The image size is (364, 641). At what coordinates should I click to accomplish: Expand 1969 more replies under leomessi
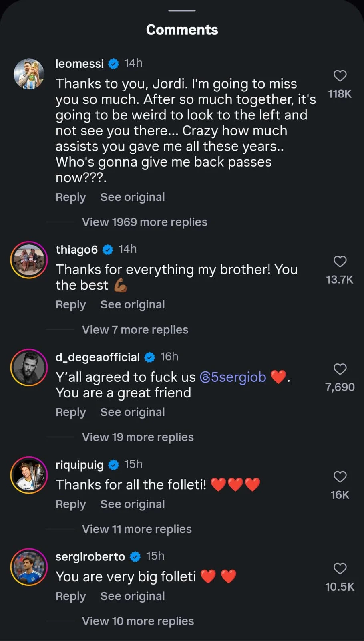pyautogui.click(x=145, y=222)
